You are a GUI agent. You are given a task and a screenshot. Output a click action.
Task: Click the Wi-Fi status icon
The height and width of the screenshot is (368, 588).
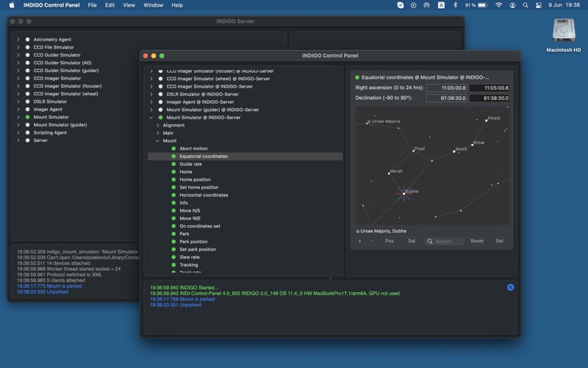(x=498, y=5)
